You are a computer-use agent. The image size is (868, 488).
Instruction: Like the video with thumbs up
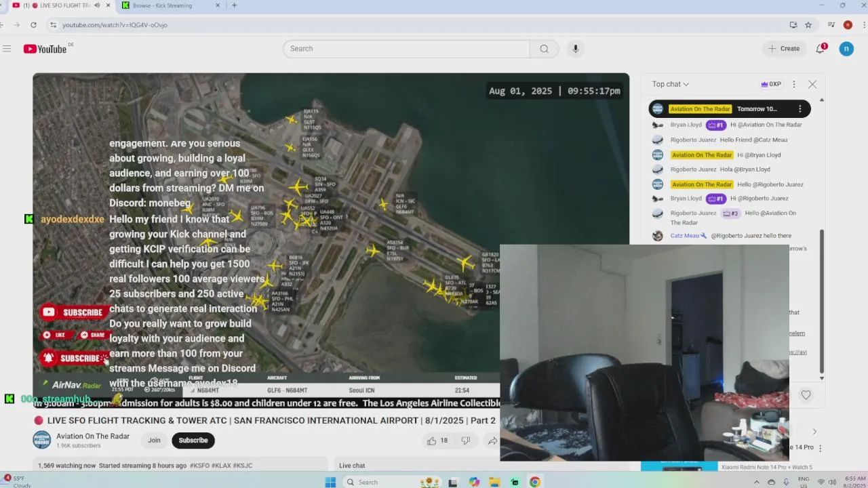pyautogui.click(x=437, y=441)
